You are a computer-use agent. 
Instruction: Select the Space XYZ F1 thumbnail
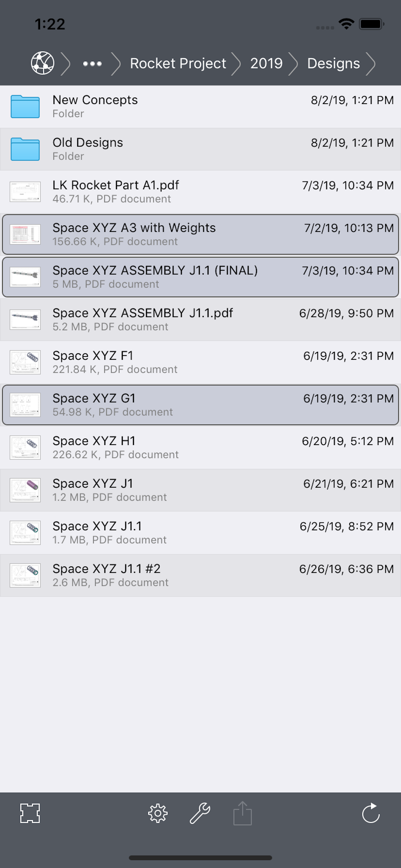pyautogui.click(x=25, y=362)
